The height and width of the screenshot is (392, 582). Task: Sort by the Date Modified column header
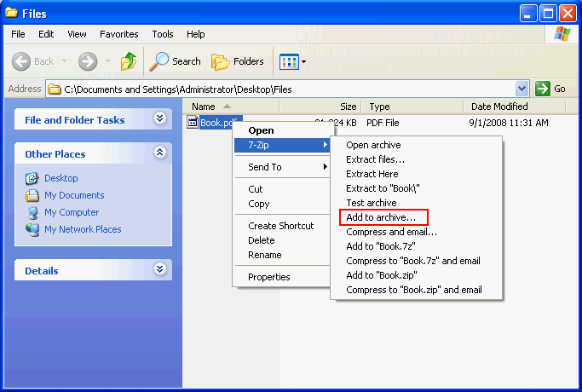(515, 107)
